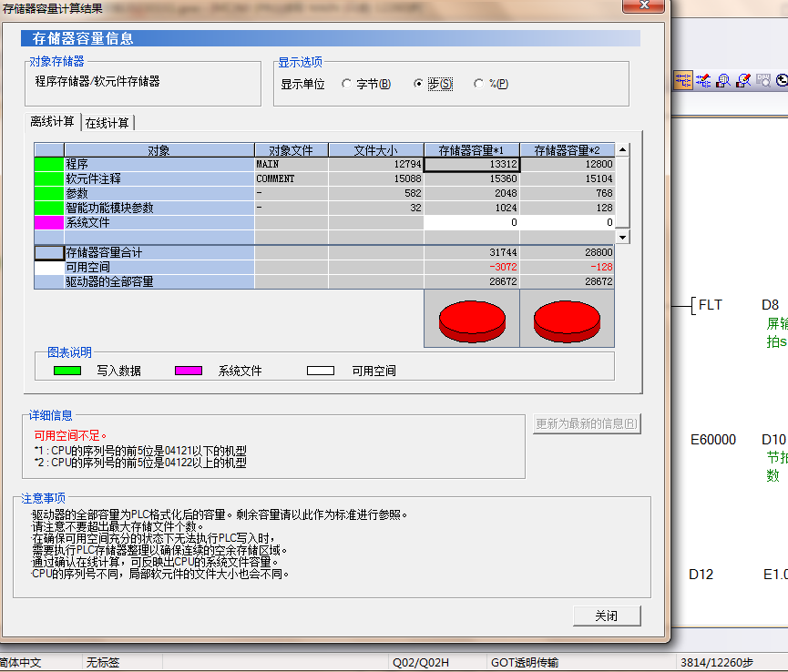The image size is (788, 672).
Task: Select the 13312 memory capacity cell for 程序
Action: pyautogui.click(x=472, y=165)
